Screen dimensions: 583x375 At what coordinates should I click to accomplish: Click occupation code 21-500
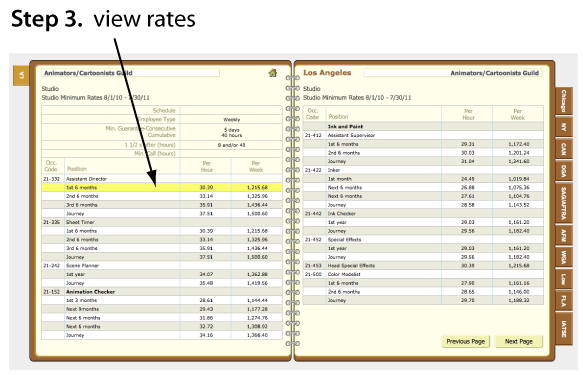[313, 274]
